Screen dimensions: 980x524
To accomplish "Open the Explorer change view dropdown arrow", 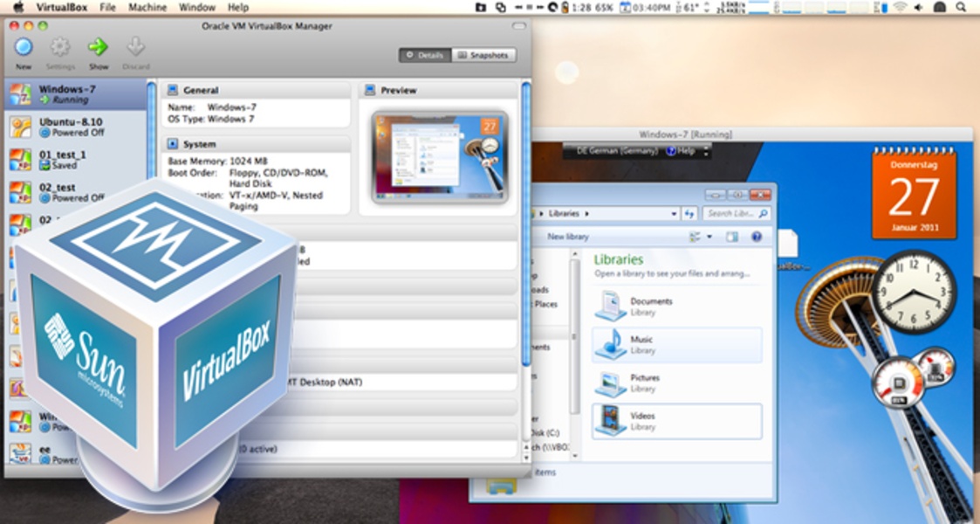I will (709, 237).
